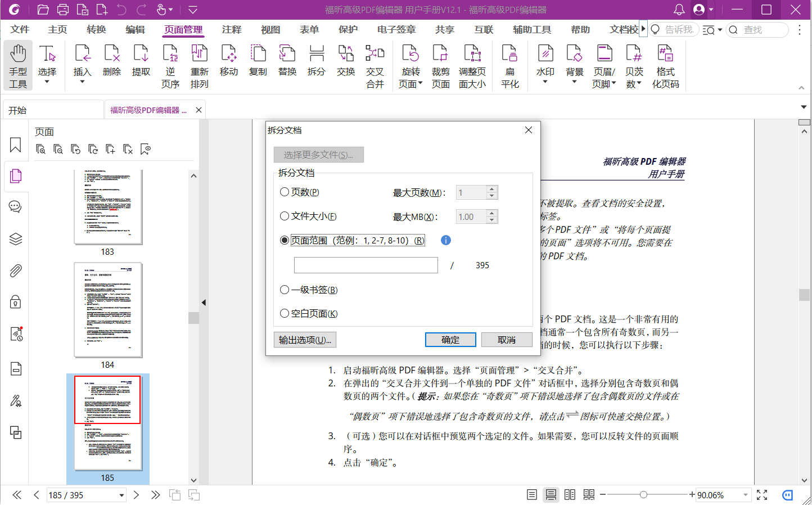812x505 pixels.
Task: Click the Duplicate (复制) pages icon
Action: click(258, 60)
